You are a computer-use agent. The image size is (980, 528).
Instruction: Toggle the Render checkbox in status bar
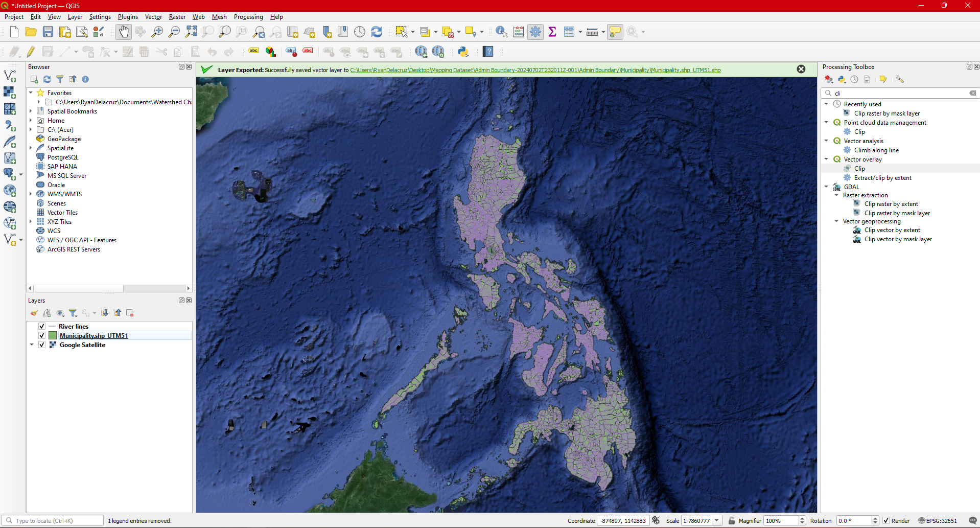[886, 521]
